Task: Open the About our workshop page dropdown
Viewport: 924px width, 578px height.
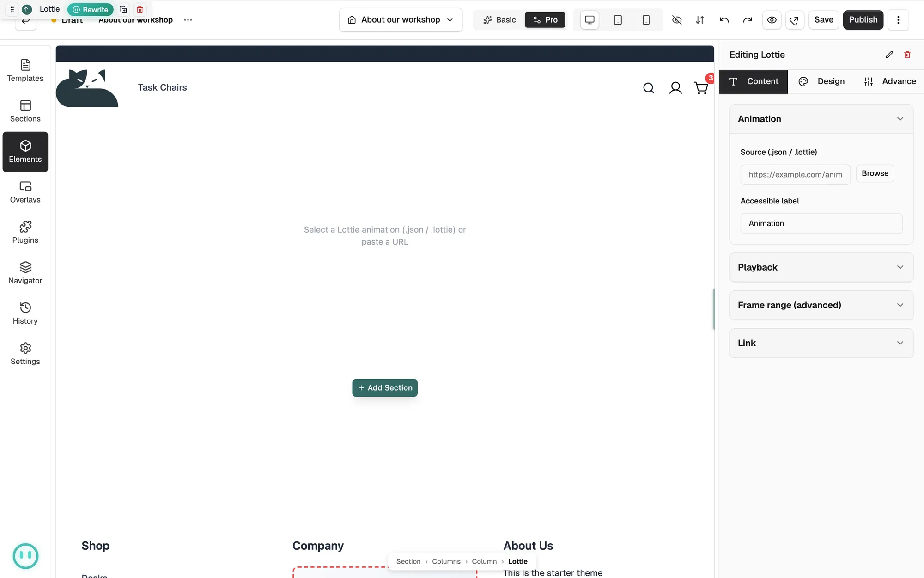Action: point(401,20)
